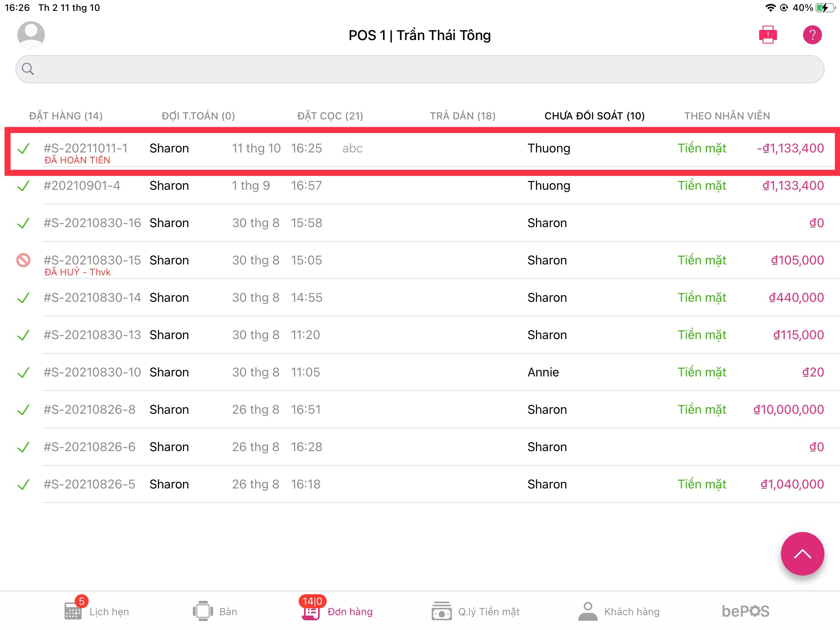The image size is (840, 630).
Task: Open Q.lý Tiền mặt cash icon
Action: pyautogui.click(x=441, y=611)
